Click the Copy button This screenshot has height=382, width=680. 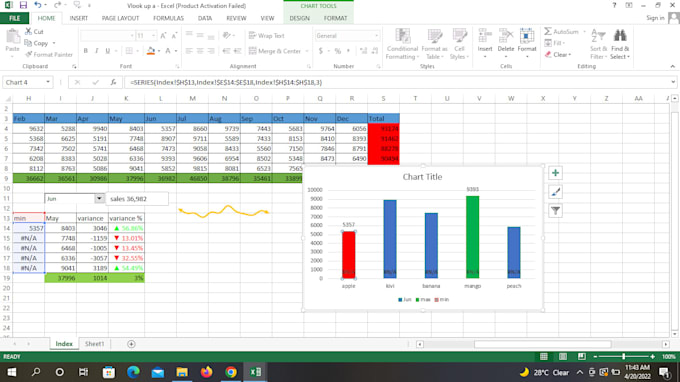pyautogui.click(x=36, y=43)
